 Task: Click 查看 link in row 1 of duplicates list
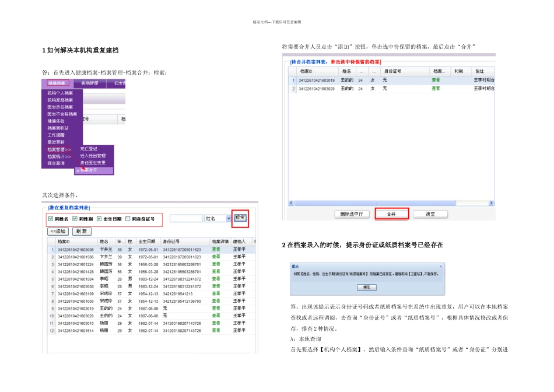[216, 250]
